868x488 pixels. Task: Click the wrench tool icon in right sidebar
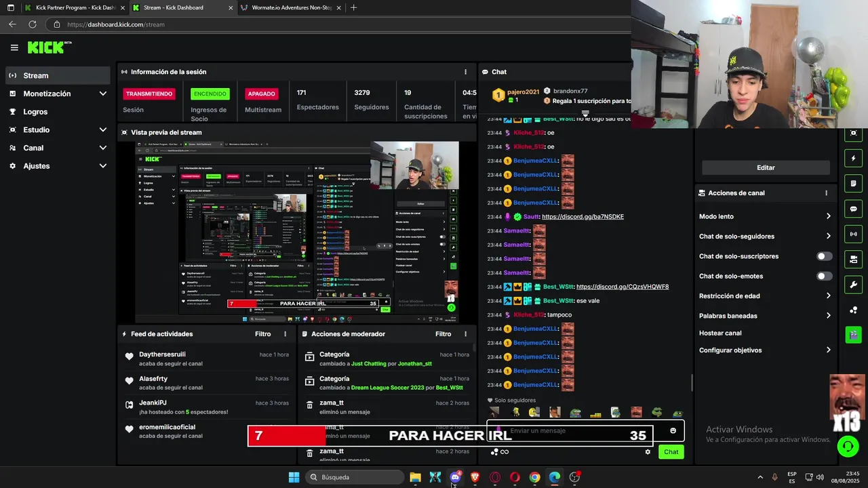click(x=853, y=285)
